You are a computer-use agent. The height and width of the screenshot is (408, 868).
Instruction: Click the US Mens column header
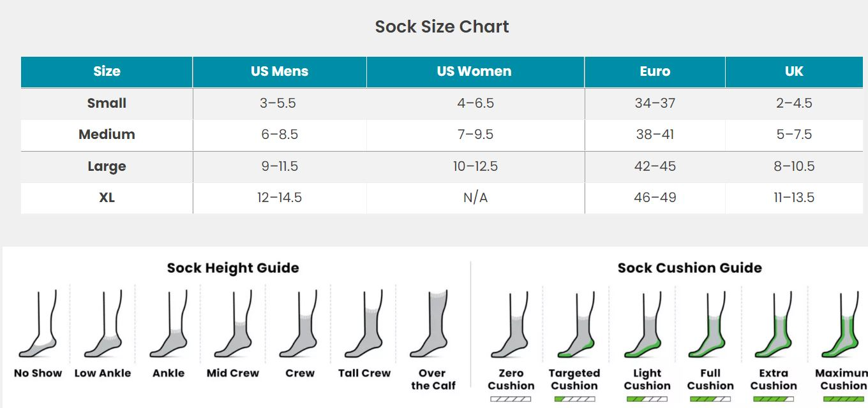280,71
